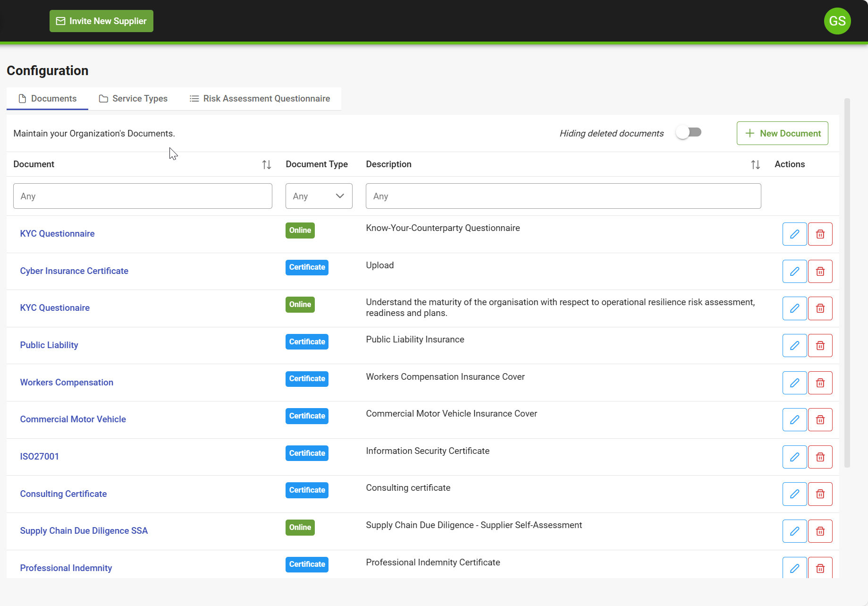Delete the ISO27001 document
The image size is (868, 606).
pos(820,457)
